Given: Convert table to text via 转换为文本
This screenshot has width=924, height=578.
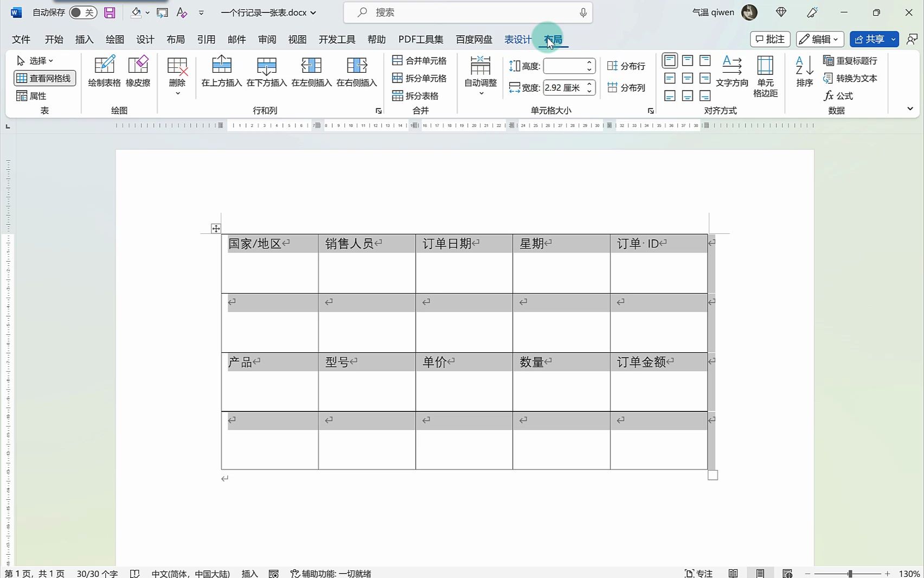Looking at the screenshot, I should pos(850,78).
